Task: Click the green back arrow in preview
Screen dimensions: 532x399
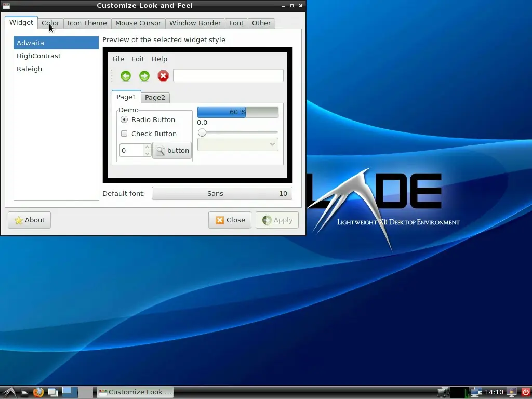Action: [x=126, y=76]
